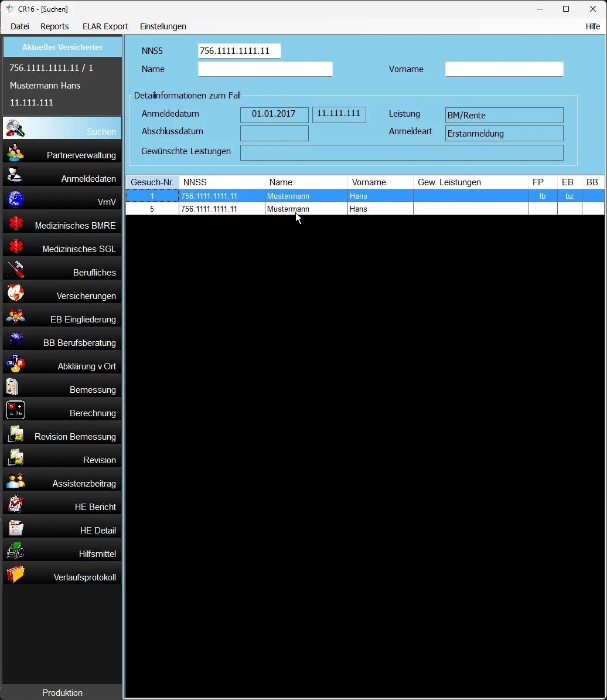
Task: Open the Hilfsmittel section
Action: (x=62, y=551)
